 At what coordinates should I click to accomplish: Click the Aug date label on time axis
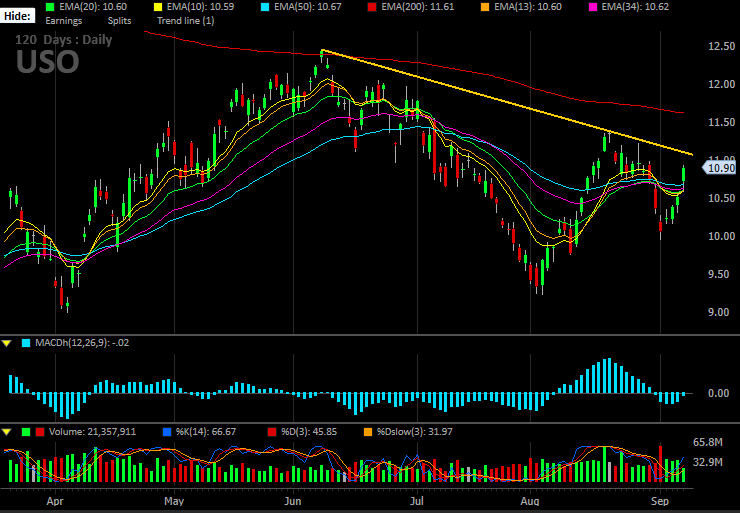pyautogui.click(x=530, y=501)
